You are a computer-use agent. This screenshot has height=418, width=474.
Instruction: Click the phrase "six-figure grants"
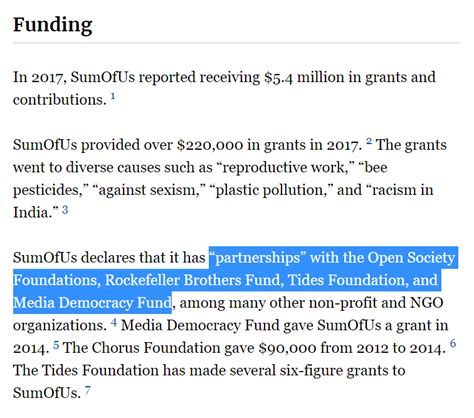(x=335, y=371)
